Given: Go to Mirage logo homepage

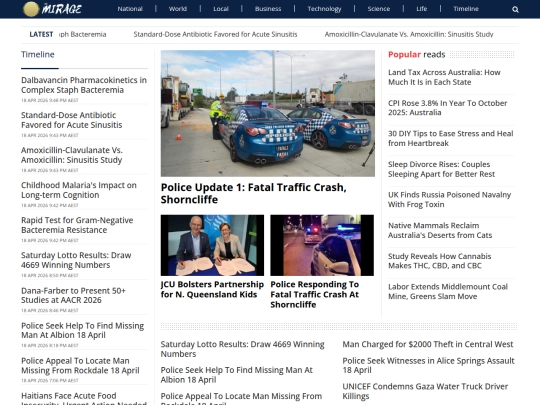Looking at the screenshot, I should point(52,9).
